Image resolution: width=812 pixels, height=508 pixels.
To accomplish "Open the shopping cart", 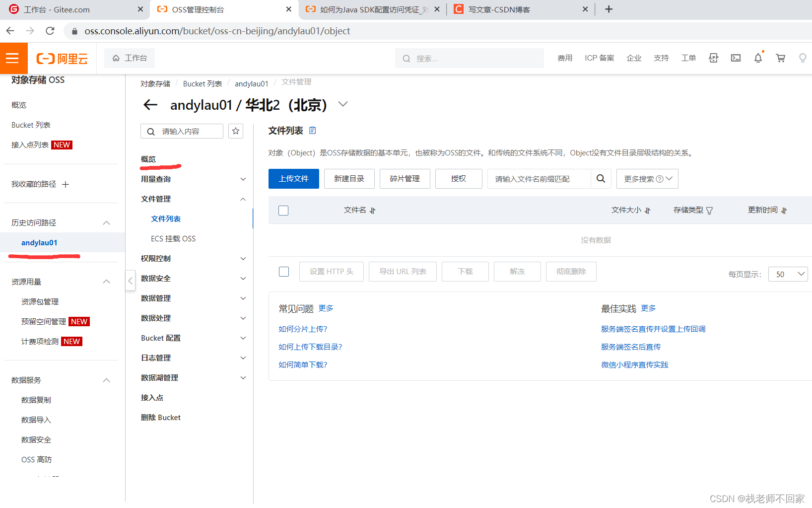I will (781, 58).
